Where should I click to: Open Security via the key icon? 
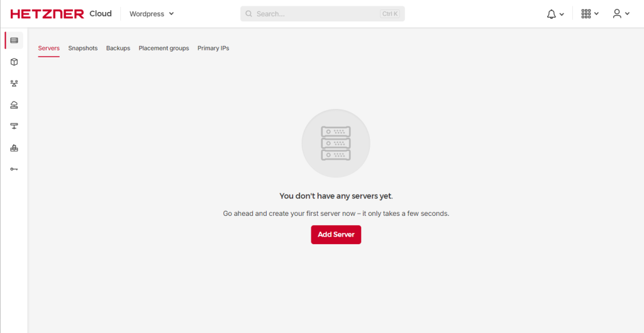click(x=14, y=169)
